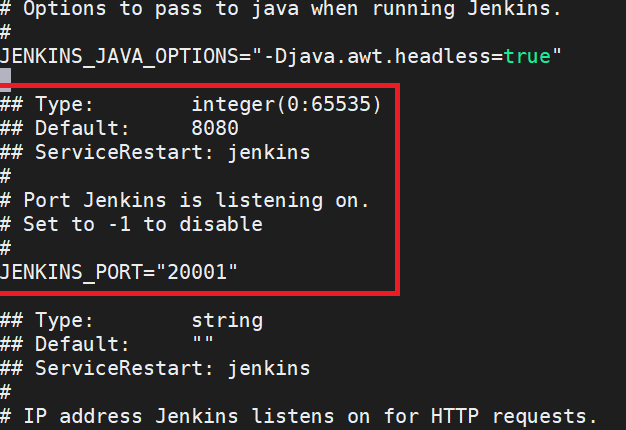The height and width of the screenshot is (430, 626).
Task: Click the cursor block below JENKINS_JAVA_OPTIONS
Action: [x=5, y=80]
